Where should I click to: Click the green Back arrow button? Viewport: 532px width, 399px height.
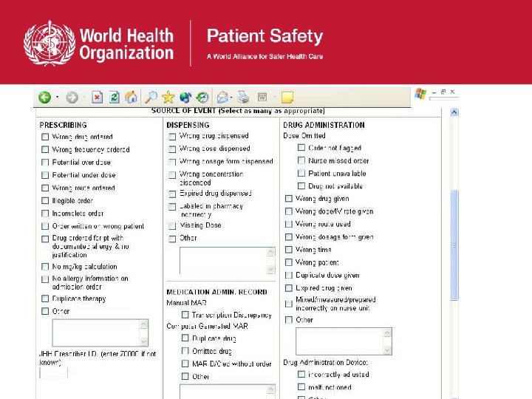[44, 98]
